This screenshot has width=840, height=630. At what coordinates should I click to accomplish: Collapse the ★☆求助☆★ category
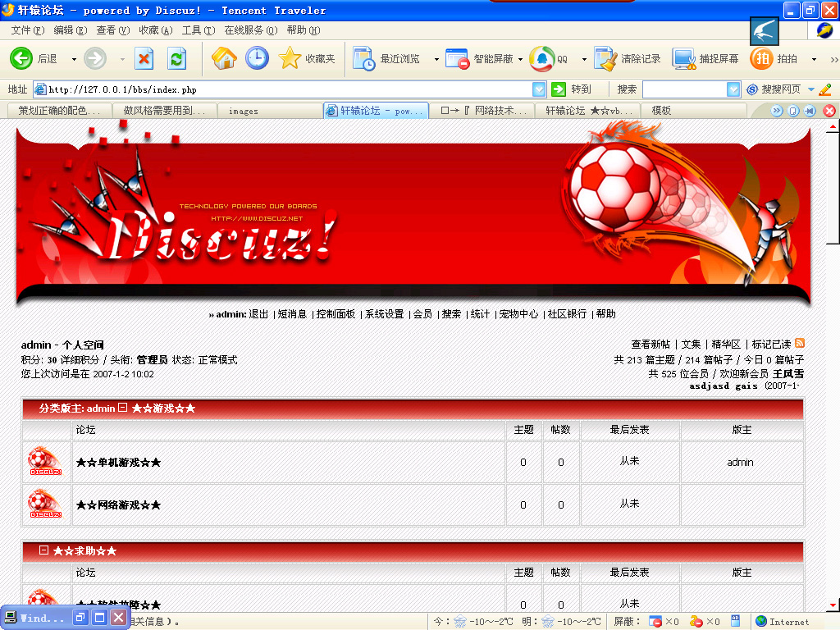pyautogui.click(x=44, y=550)
